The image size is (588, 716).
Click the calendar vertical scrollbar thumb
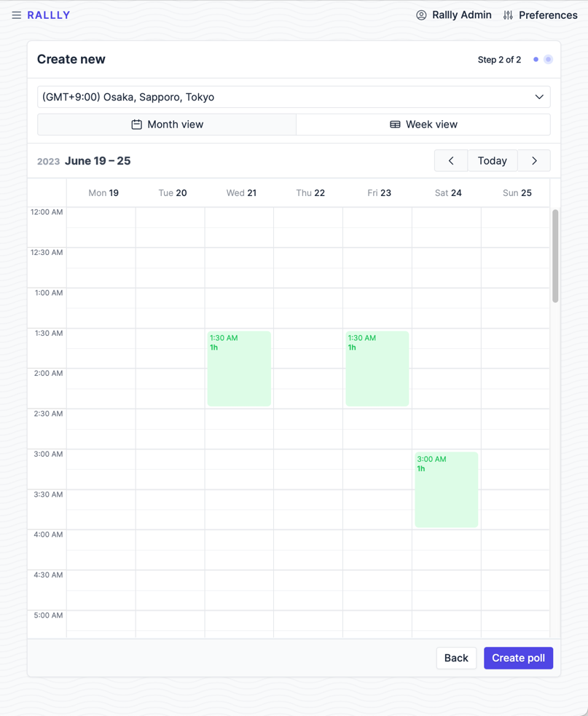point(555,256)
